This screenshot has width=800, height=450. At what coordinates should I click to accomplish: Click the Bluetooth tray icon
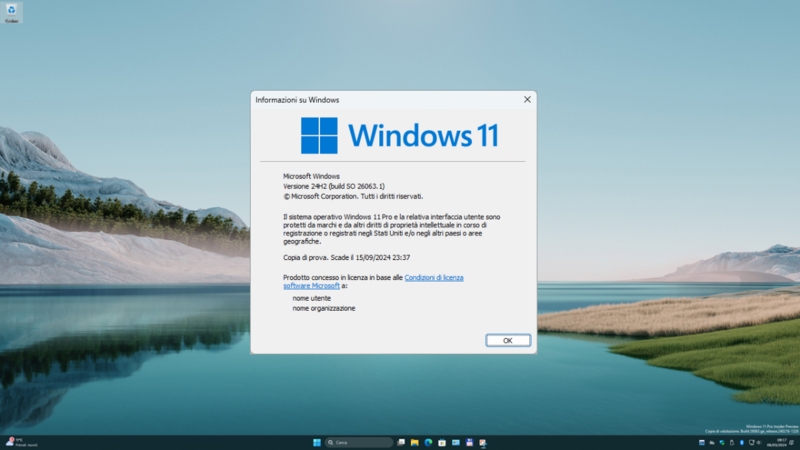pos(742,442)
